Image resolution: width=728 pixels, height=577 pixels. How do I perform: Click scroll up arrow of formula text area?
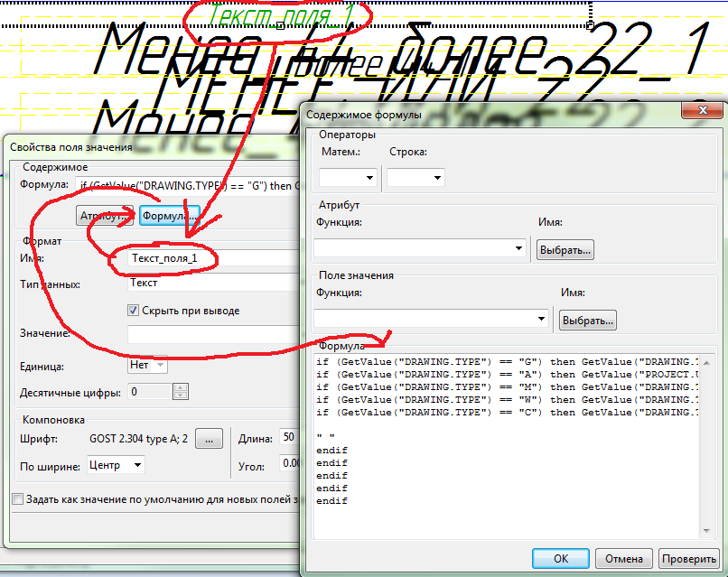click(x=706, y=362)
